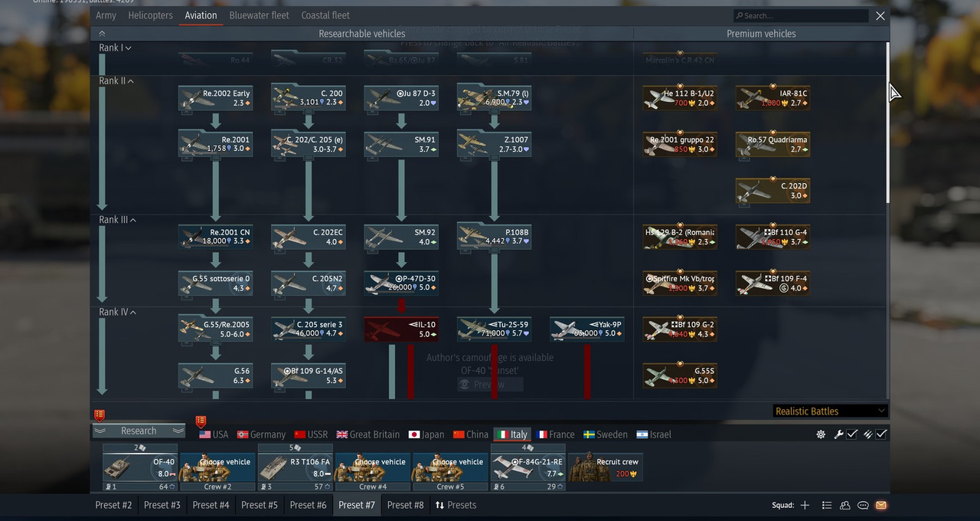
Task: Select premium G.55S card
Action: point(680,375)
